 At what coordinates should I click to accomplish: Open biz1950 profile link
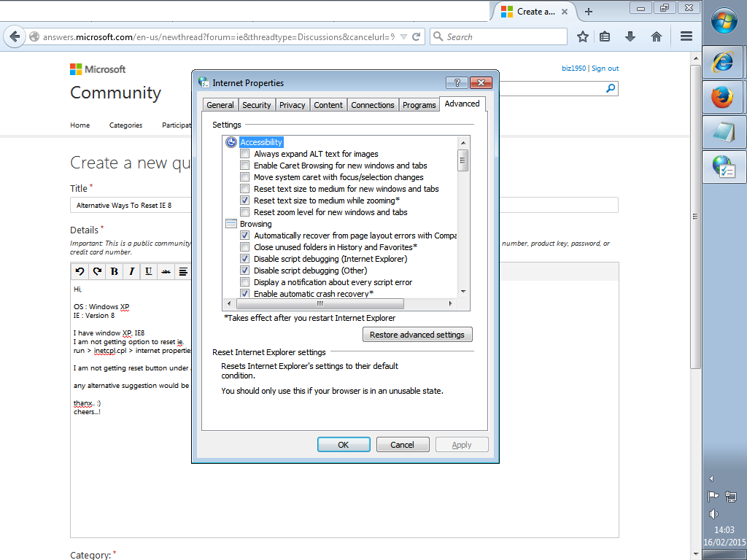573,69
